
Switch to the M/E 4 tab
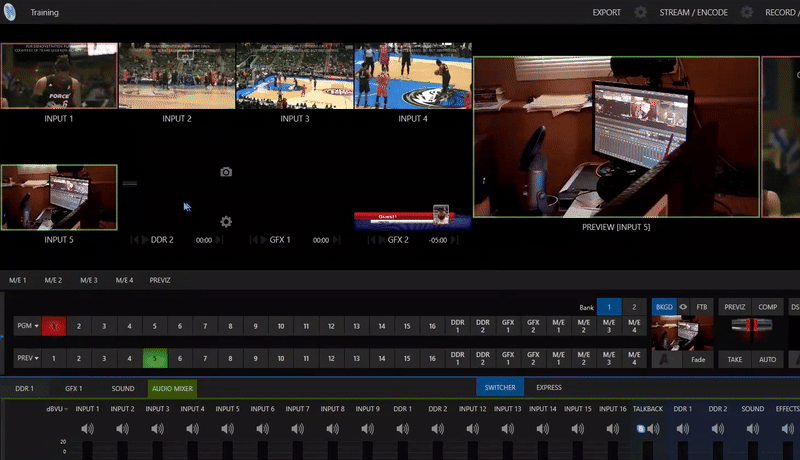pos(124,280)
